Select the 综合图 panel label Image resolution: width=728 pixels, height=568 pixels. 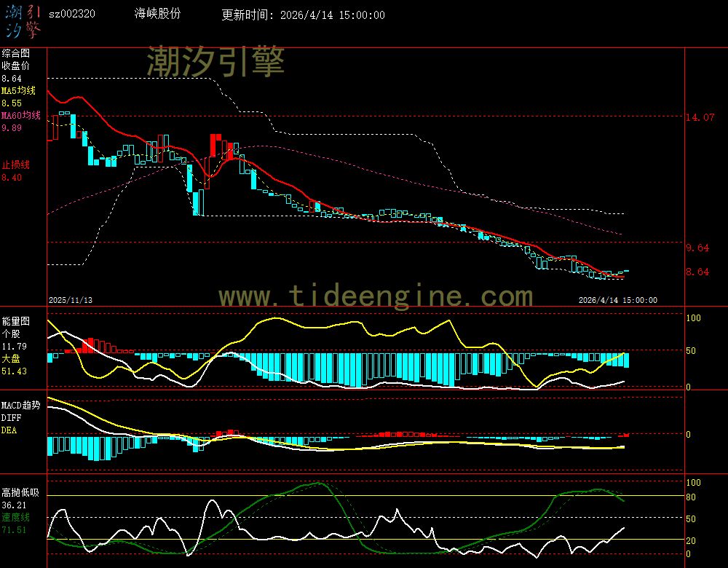tap(15, 53)
